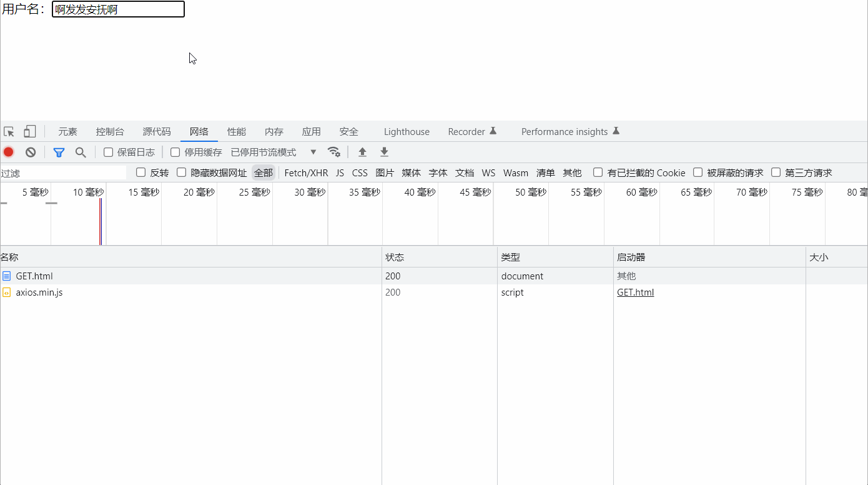
Task: Filter requests by WS
Action: [488, 172]
